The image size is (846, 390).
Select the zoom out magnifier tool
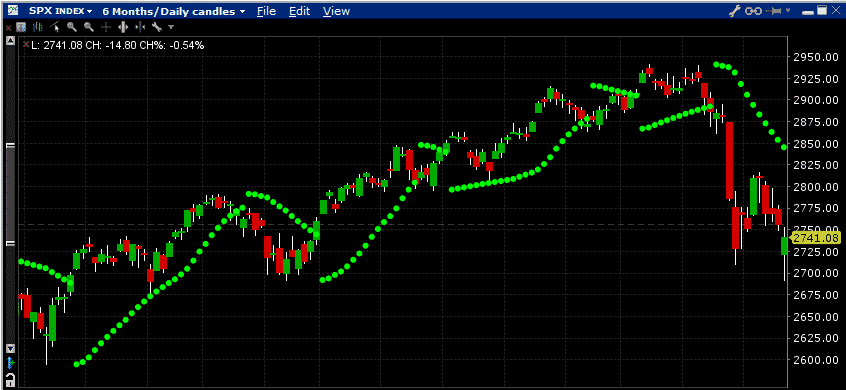(89, 26)
